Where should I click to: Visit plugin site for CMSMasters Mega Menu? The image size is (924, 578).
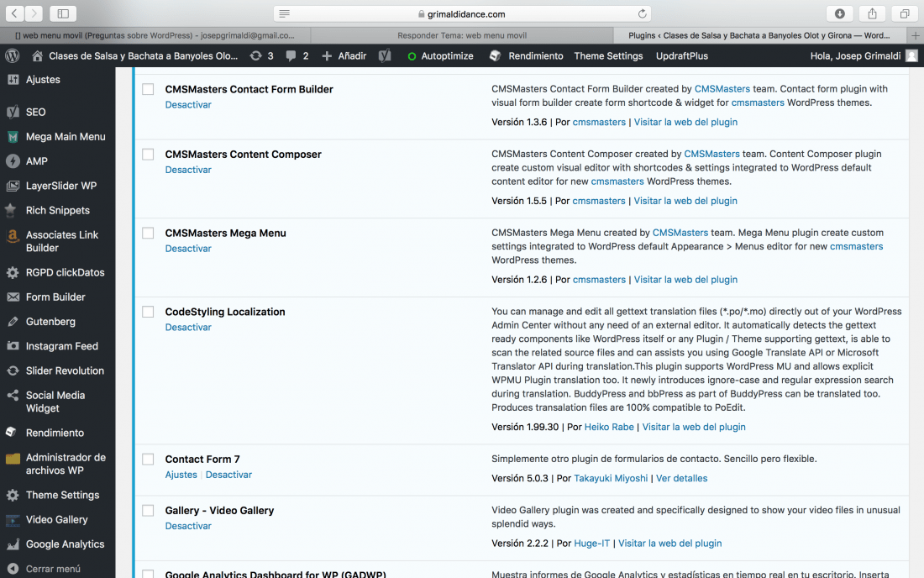click(685, 279)
